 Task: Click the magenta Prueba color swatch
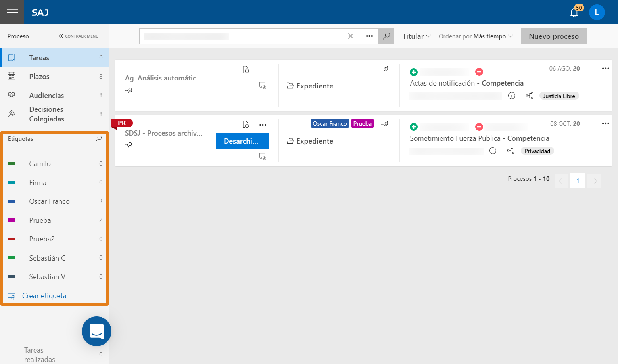click(x=12, y=220)
